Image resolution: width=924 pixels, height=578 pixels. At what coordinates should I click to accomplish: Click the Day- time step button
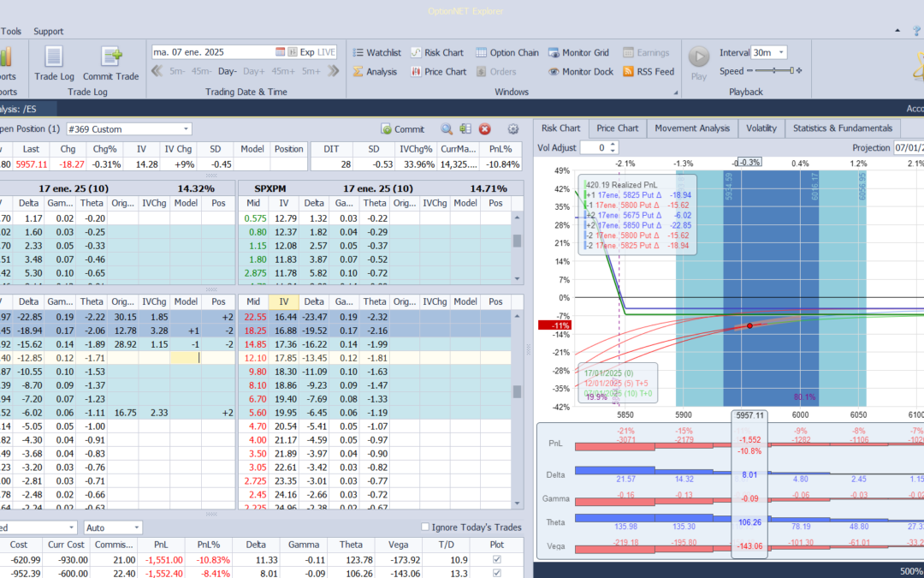point(228,71)
